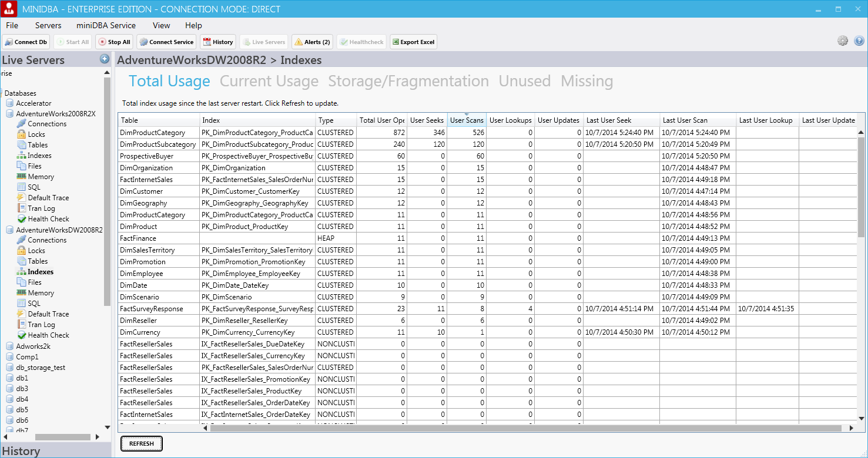Image resolution: width=868 pixels, height=458 pixels.
Task: Select the Total Usage tab
Action: pyautogui.click(x=169, y=81)
